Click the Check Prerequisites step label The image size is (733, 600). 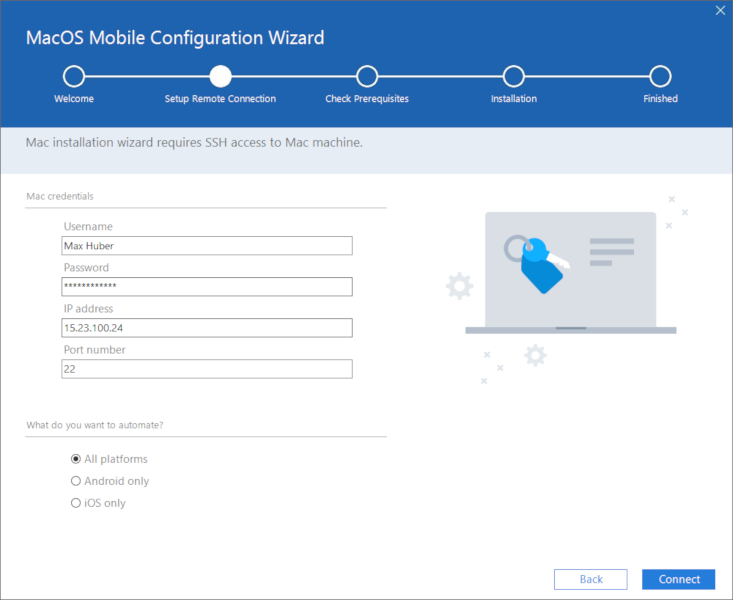point(367,99)
